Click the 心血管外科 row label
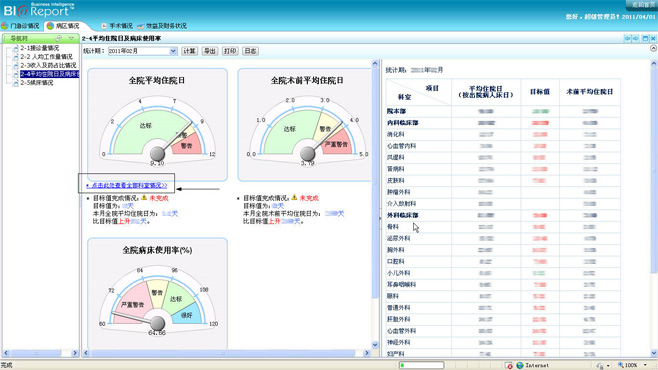Image resolution: width=658 pixels, height=370 pixels. 401,331
